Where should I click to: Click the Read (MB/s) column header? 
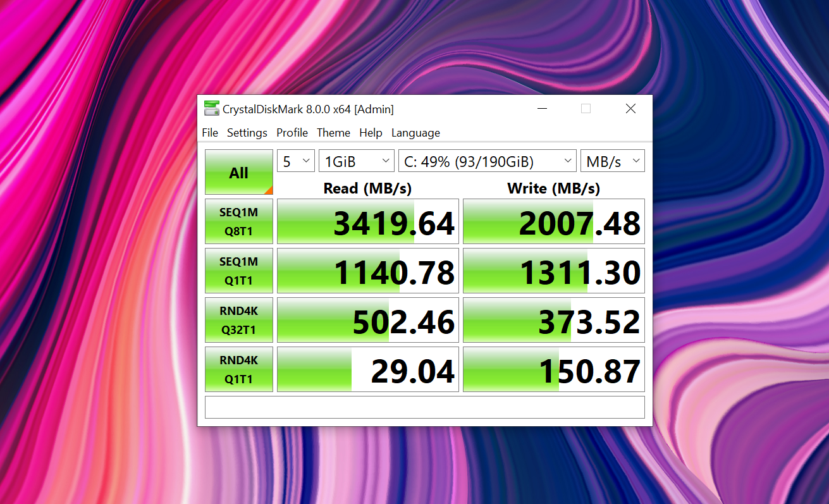[x=367, y=188]
